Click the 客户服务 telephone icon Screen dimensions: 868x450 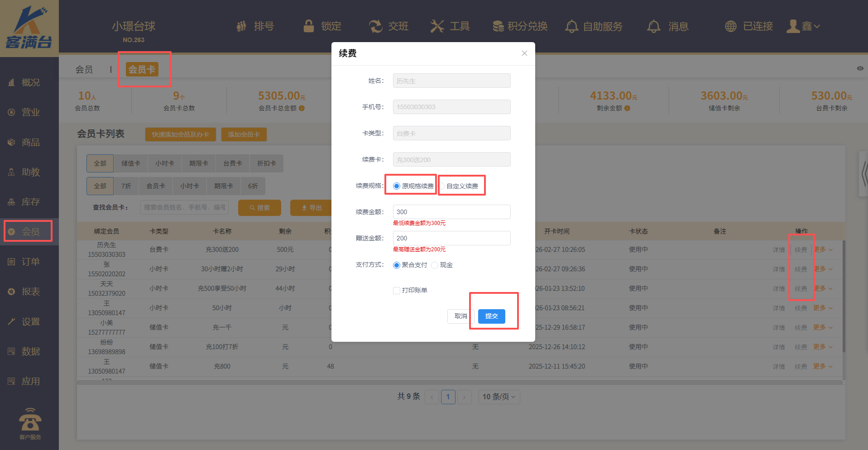[30, 420]
